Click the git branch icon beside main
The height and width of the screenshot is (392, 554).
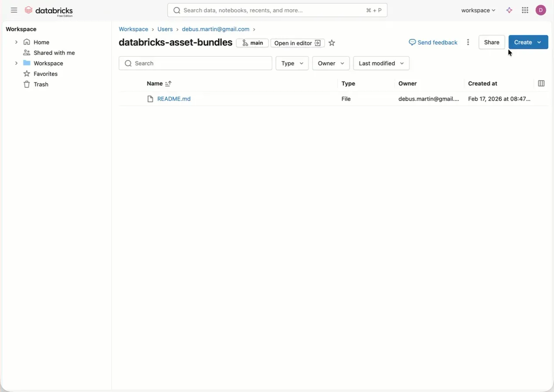[x=245, y=43]
